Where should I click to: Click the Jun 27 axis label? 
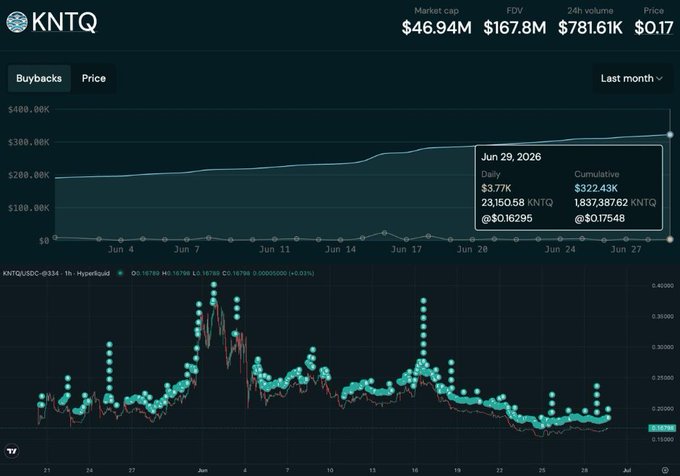click(626, 249)
